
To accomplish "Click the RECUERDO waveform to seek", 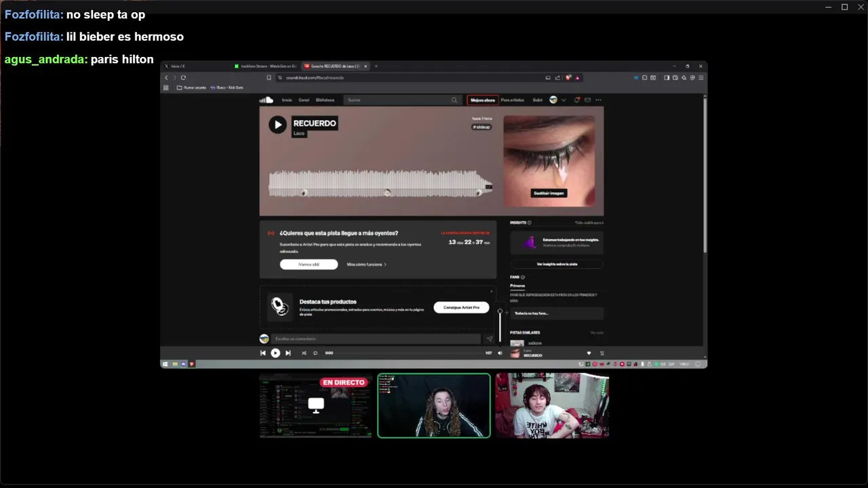I will click(x=380, y=183).
